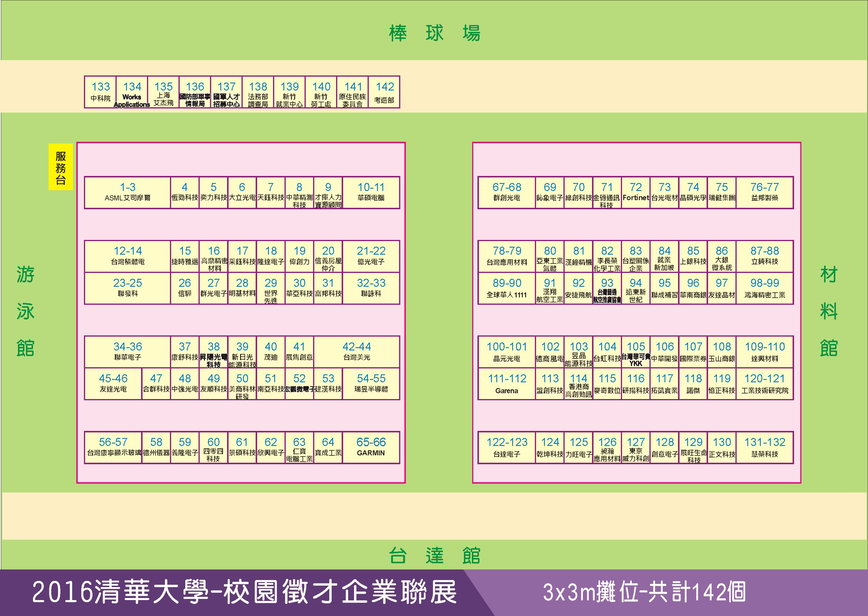
Task: Click the 棒球場 baseball field label
Action: (434, 33)
